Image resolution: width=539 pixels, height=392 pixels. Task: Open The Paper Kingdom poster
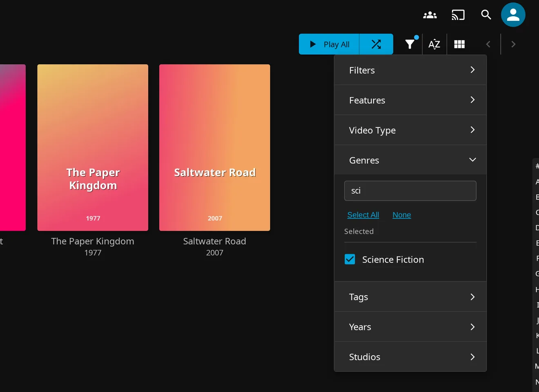click(x=93, y=147)
